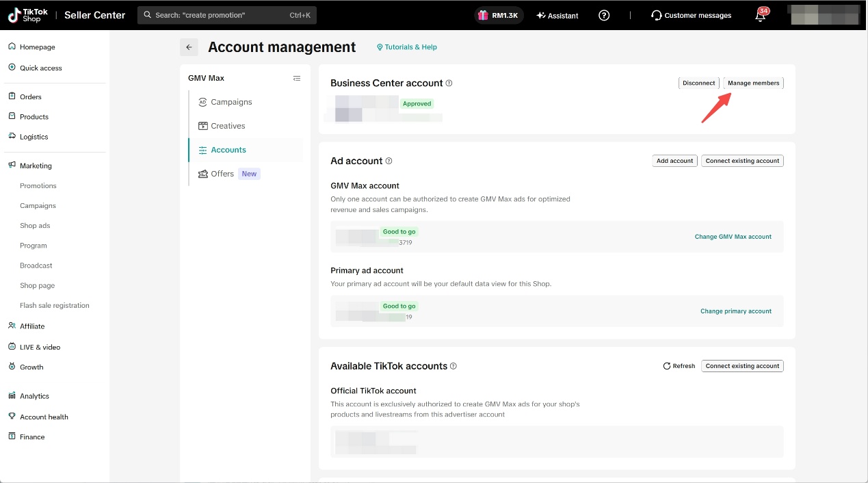Click the search magnifier icon
The width and height of the screenshot is (868, 483).
coord(147,15)
